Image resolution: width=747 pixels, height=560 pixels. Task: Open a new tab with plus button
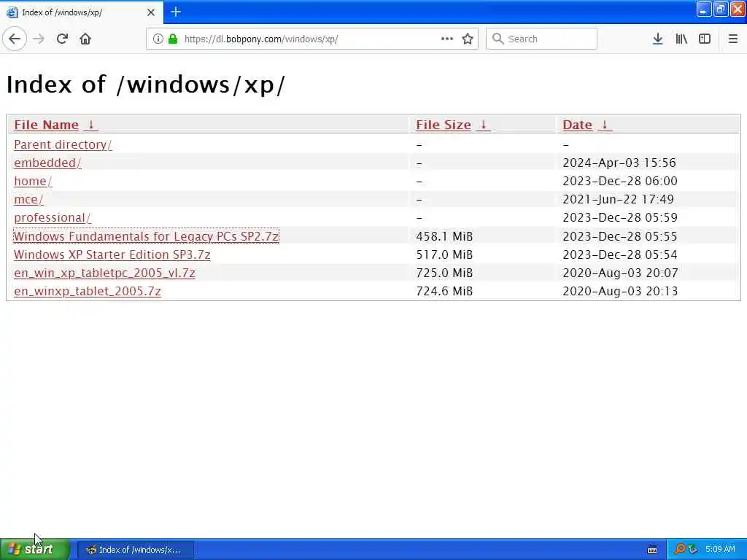pyautogui.click(x=176, y=12)
